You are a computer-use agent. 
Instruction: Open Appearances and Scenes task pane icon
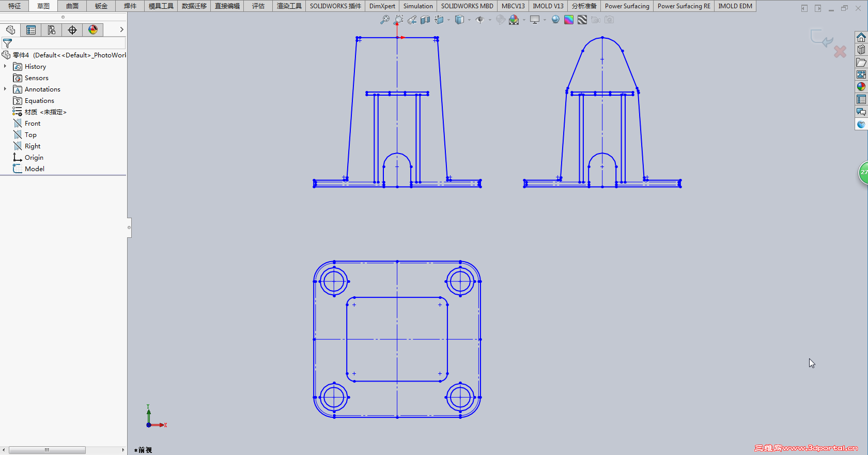pyautogui.click(x=861, y=87)
